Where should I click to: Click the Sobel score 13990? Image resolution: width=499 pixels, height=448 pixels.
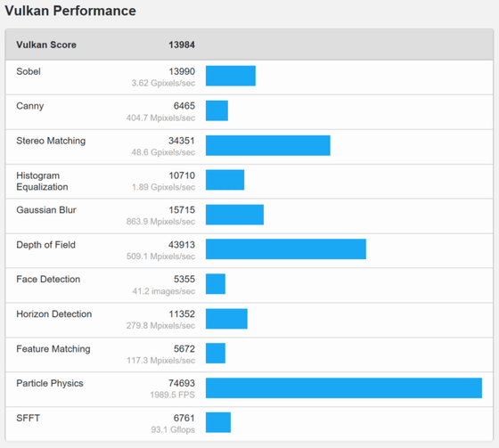click(182, 71)
